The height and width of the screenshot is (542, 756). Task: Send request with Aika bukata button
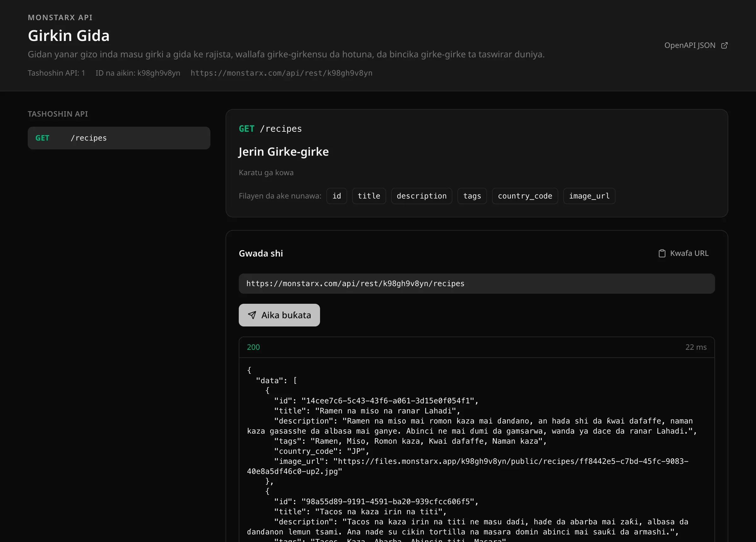pos(279,315)
